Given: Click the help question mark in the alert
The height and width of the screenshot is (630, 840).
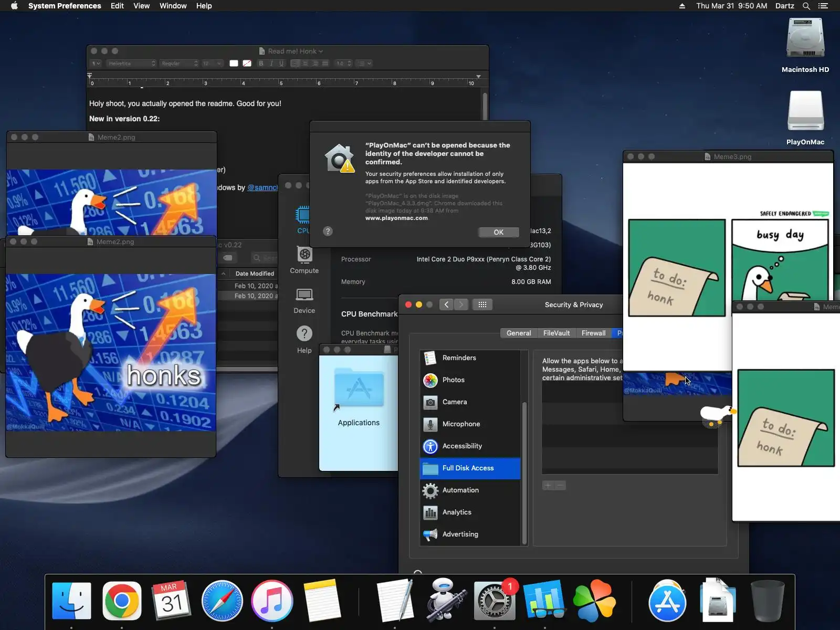Looking at the screenshot, I should coord(328,231).
